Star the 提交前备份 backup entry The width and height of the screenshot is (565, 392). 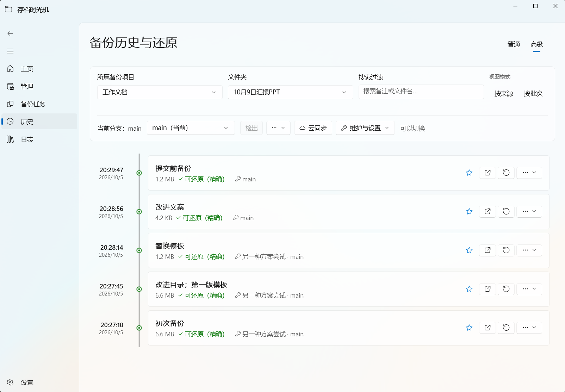tap(469, 173)
